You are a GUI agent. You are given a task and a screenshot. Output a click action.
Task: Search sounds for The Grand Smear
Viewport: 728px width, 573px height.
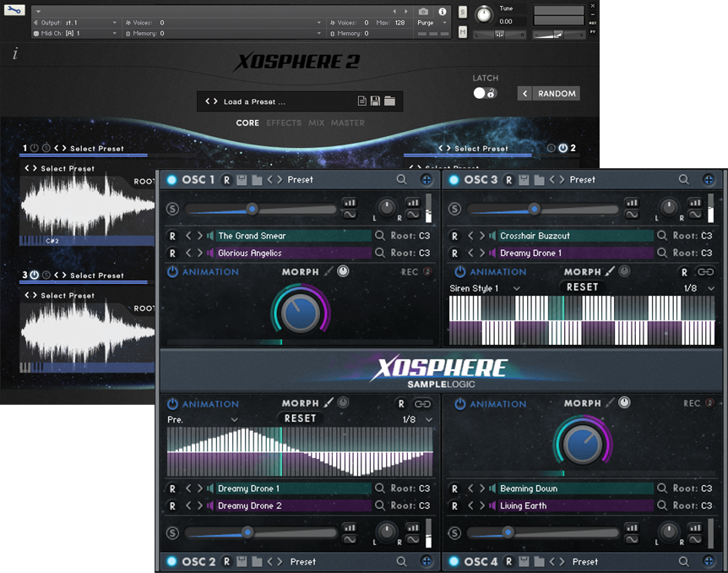[380, 236]
